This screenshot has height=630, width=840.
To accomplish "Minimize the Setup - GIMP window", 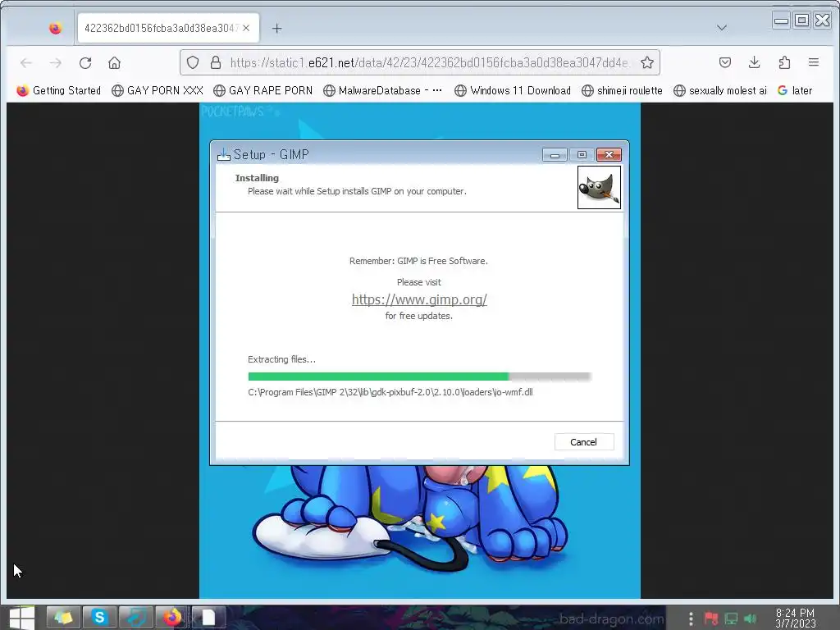I will (x=555, y=155).
